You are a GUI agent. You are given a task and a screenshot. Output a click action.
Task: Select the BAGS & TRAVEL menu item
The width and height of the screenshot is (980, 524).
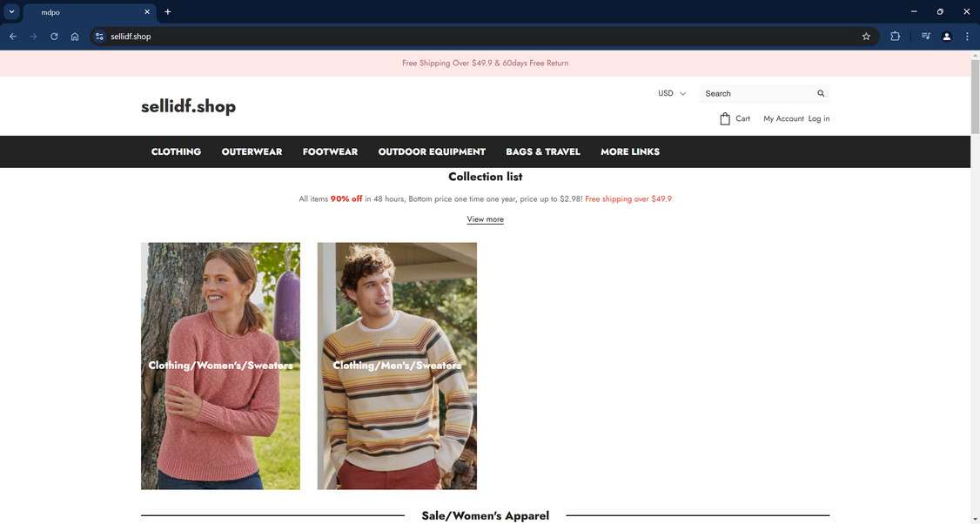pos(543,151)
